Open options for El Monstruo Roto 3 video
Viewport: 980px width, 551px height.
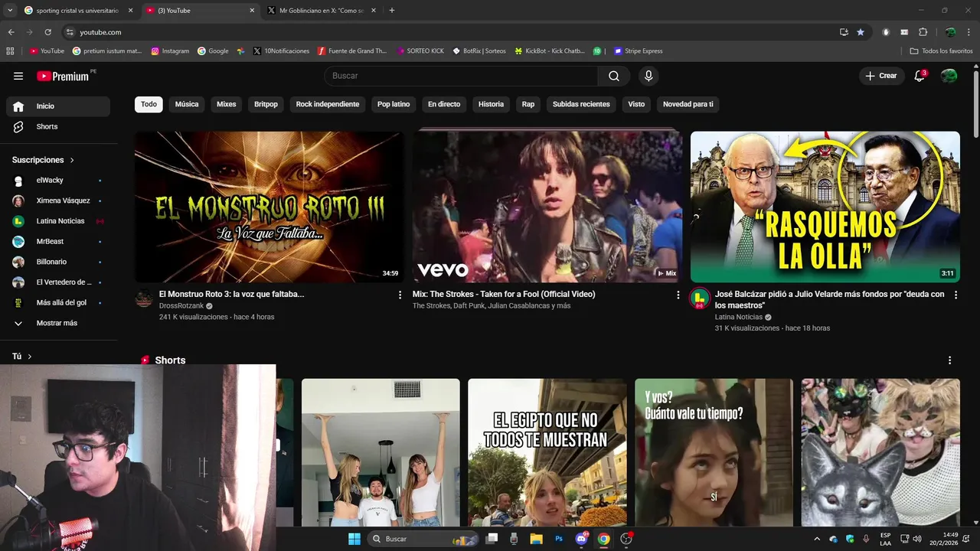[400, 295]
